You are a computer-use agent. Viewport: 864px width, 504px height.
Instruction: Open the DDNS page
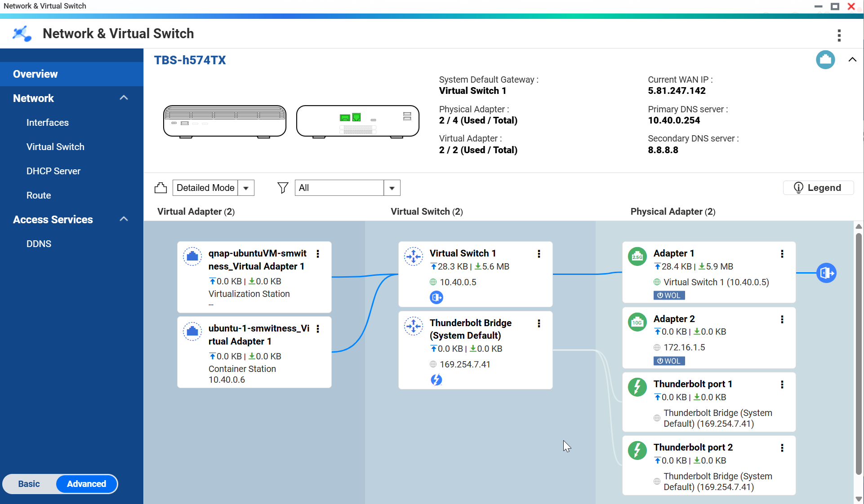pyautogui.click(x=39, y=244)
